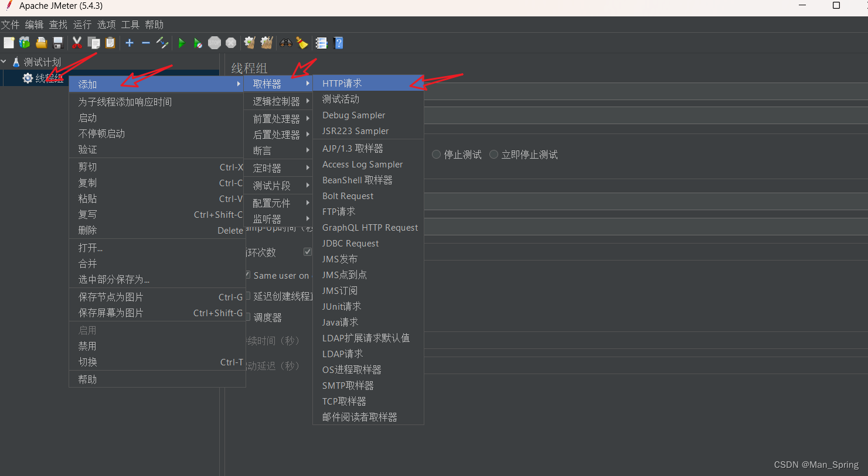
Task: Expand the 断言 submenu
Action: tap(278, 150)
